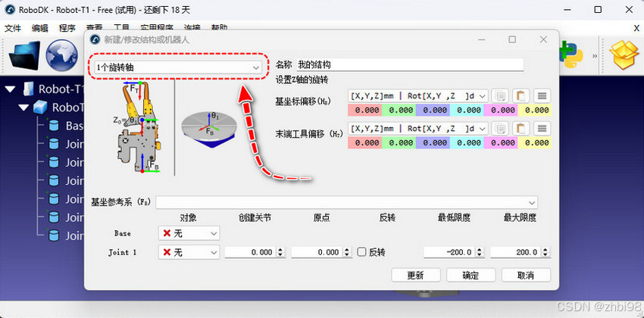This screenshot has width=644, height=318.
Task: Increase Joint 1 原点 value with up arrow
Action: click(x=348, y=250)
